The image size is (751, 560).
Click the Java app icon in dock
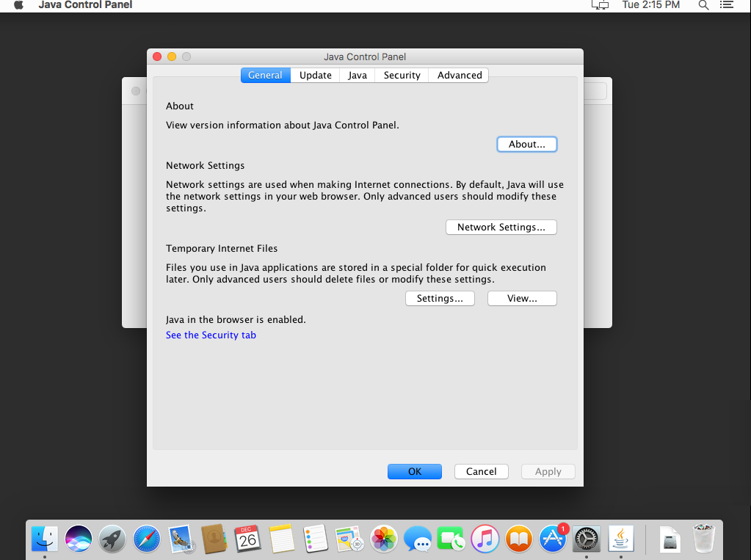click(621, 539)
